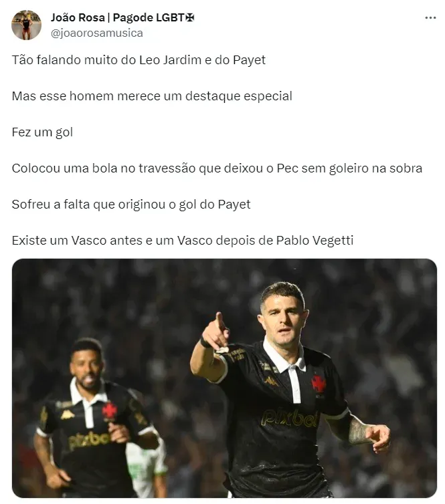Viewport: 445px width, 504px height.
Task: Click the red Vasco cross crest on the front player
Action: tap(319, 384)
